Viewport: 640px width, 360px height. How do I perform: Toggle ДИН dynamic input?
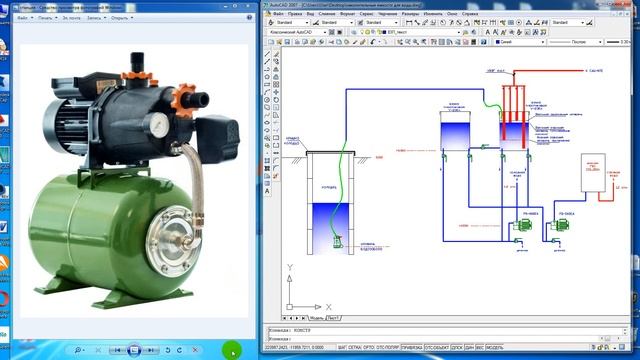tap(469, 347)
